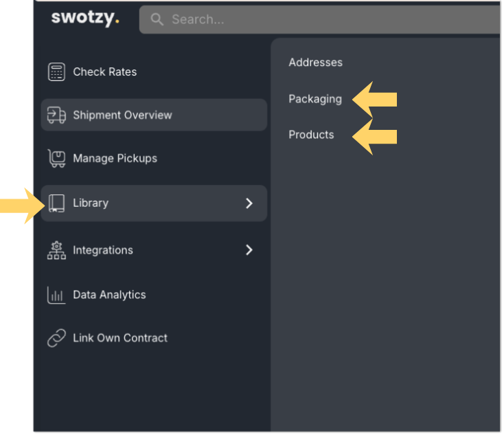Click the Library book icon
Viewport: 504px width, 435px height.
(x=56, y=203)
